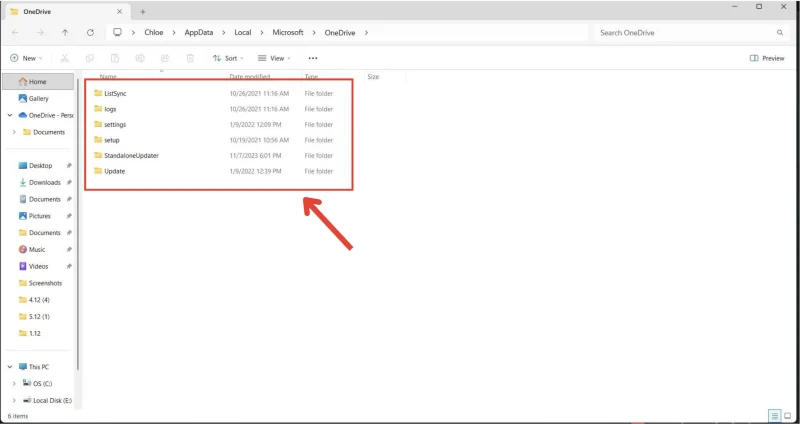
Task: Switch to large thumbnails view icon
Action: tap(787, 415)
